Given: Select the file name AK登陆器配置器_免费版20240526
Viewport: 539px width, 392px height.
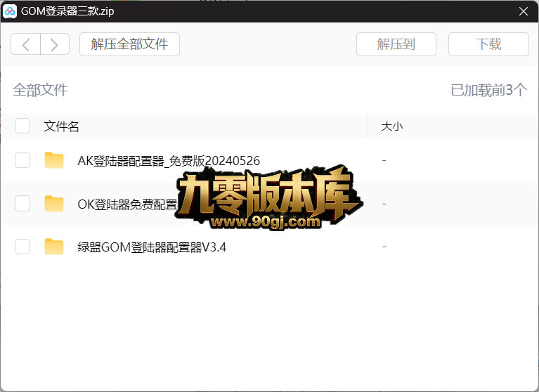Looking at the screenshot, I should click(169, 161).
